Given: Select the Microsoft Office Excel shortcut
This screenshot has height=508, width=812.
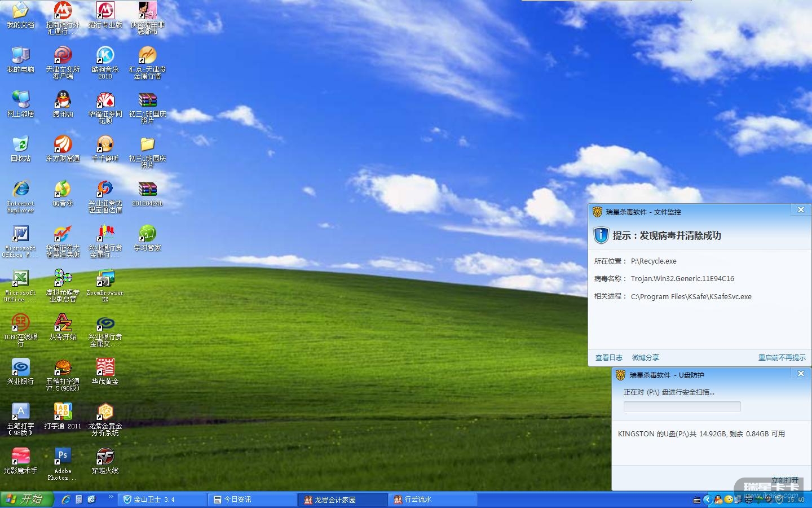Looking at the screenshot, I should (20, 286).
